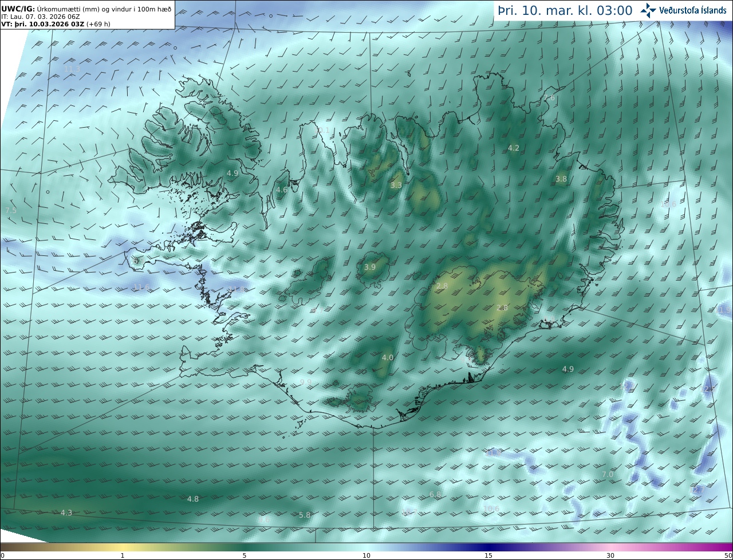Image resolution: width=733 pixels, height=560 pixels.
Task: Click the 'UWC/IG: Úrkomumætti (mm)' title line
Action: 86,9
